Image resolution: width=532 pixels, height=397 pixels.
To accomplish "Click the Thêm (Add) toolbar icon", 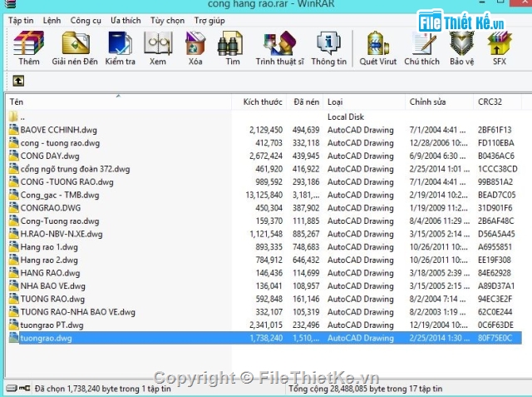I will (x=29, y=43).
